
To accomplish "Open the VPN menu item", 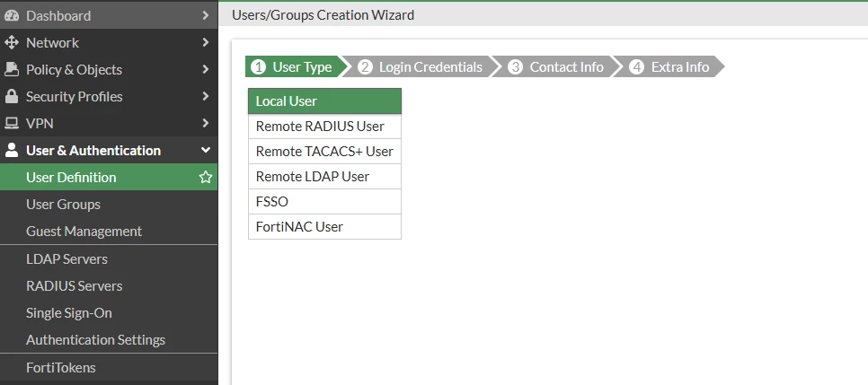I will tap(109, 123).
